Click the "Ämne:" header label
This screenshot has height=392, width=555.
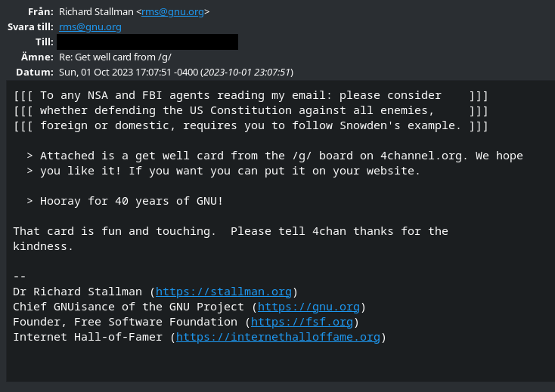pos(37,57)
